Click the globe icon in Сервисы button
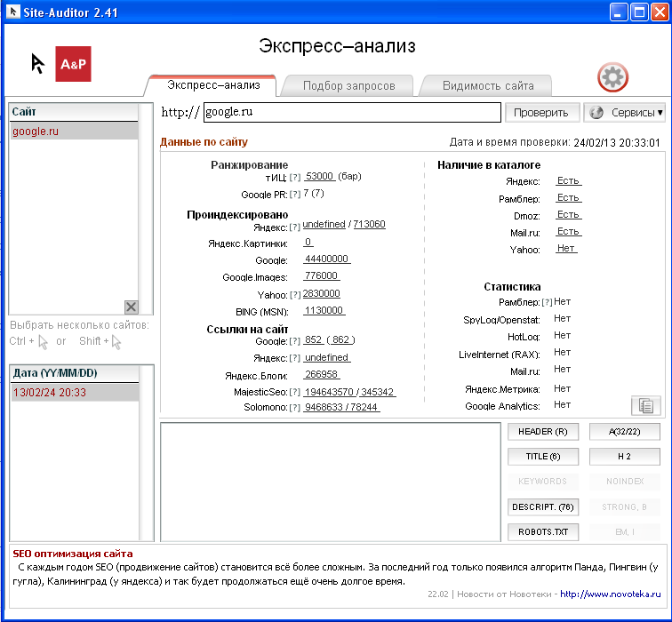 596,113
